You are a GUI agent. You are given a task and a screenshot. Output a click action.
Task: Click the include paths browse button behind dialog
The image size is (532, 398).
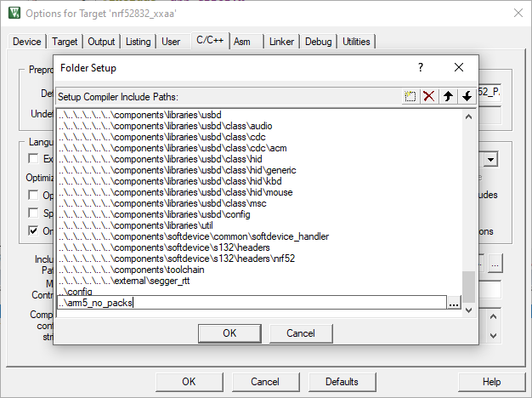pos(495,264)
